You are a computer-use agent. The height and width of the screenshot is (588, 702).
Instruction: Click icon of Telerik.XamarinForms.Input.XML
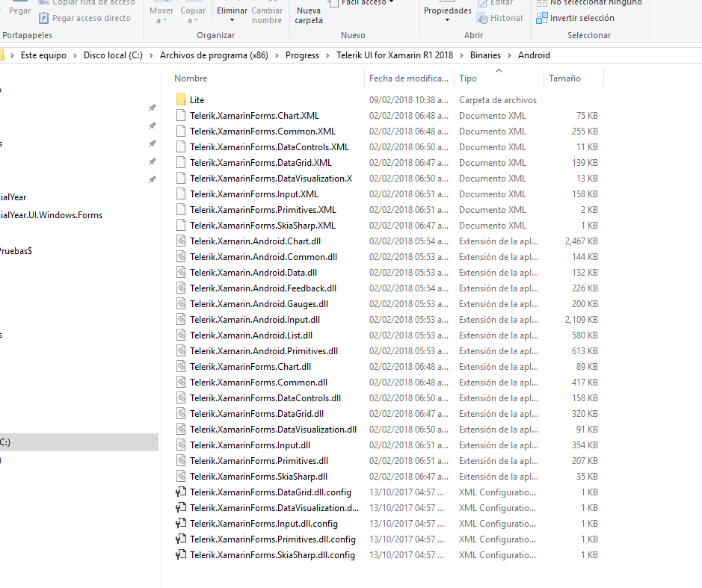pos(181,194)
